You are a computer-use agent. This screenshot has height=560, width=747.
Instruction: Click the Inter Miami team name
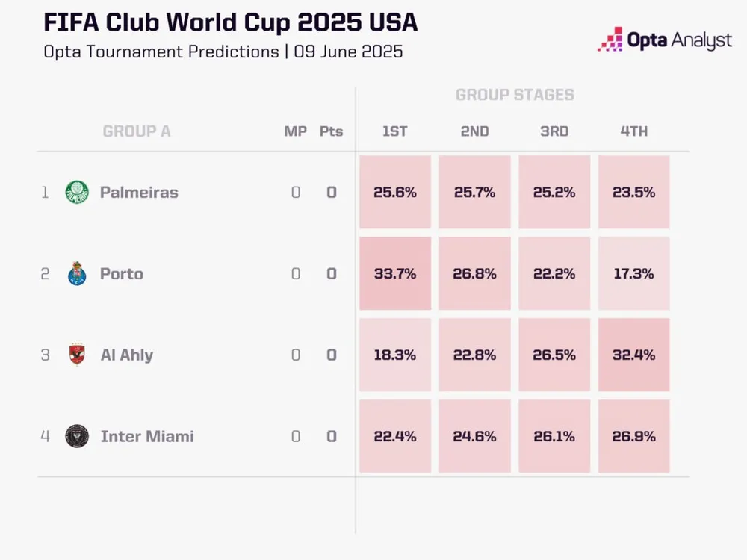[147, 437]
